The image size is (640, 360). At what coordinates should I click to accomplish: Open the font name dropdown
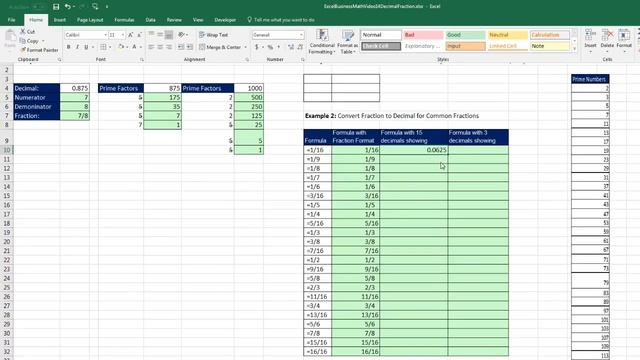tap(105, 35)
